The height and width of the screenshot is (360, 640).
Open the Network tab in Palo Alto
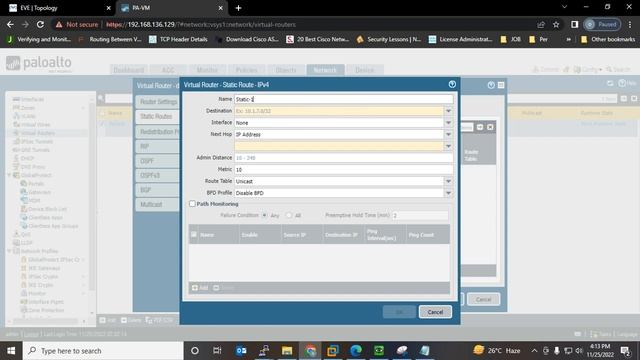click(x=325, y=70)
